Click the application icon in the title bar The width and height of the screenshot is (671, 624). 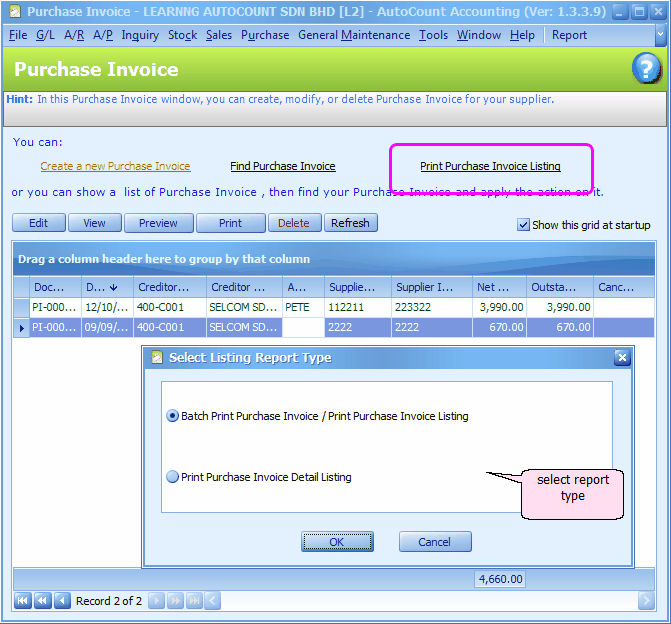15,12
